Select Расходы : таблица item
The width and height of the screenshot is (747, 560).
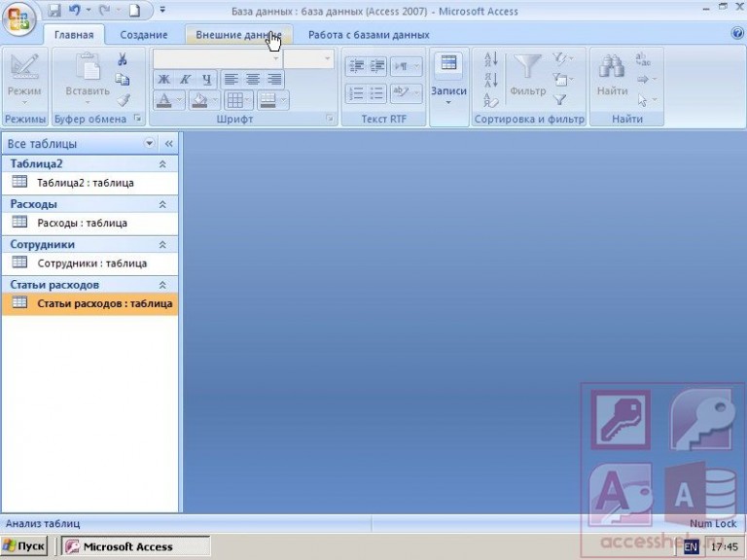click(x=90, y=223)
